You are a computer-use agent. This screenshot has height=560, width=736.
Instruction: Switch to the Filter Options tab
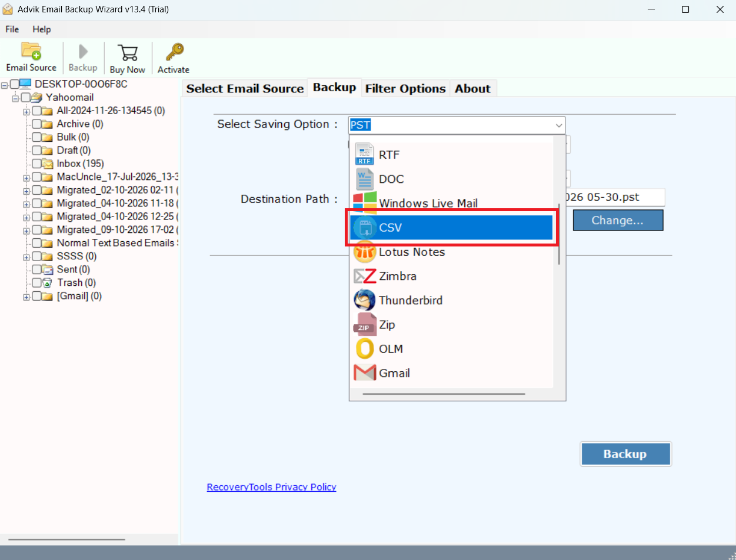(x=405, y=88)
